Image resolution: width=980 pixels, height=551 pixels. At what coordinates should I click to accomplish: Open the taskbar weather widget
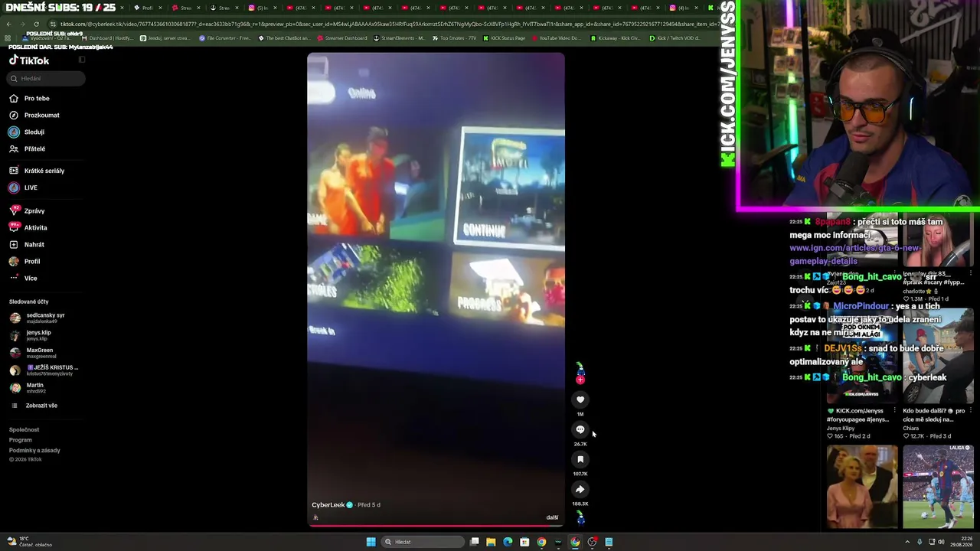29,542
